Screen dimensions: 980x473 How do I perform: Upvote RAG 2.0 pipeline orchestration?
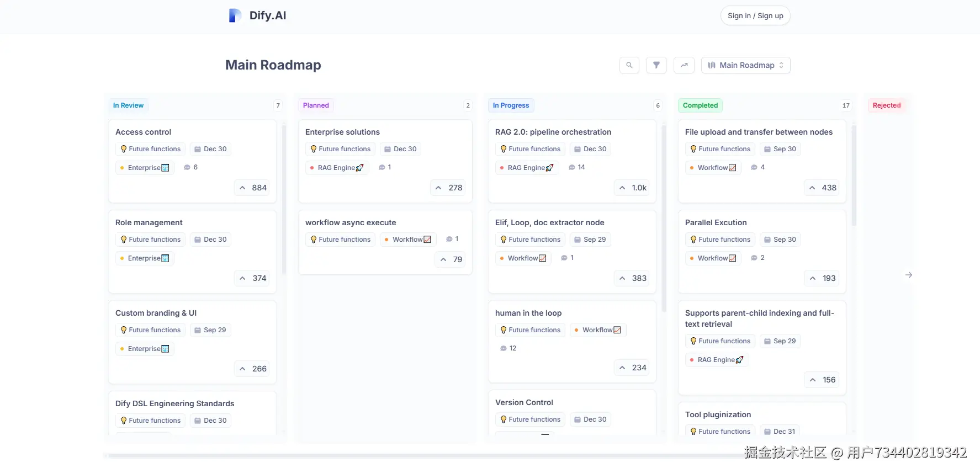pyautogui.click(x=633, y=188)
